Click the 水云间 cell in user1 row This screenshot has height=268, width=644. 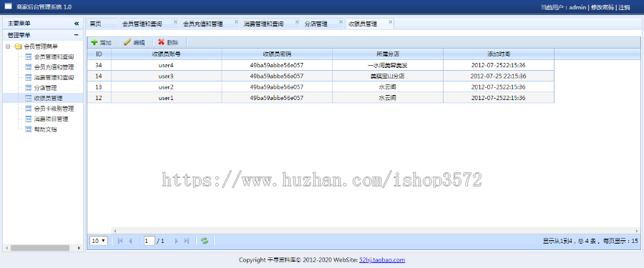(x=388, y=98)
